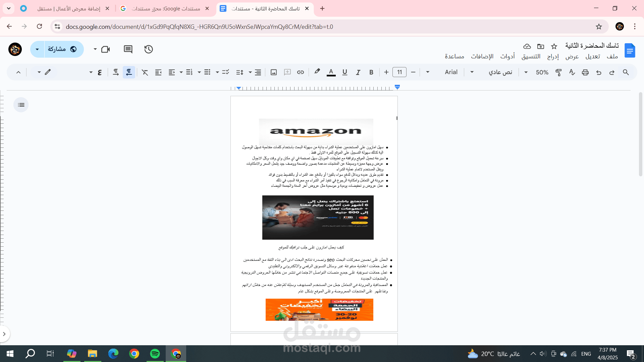Decrease font size with minus button
Screen dimensions: 644x362
413,72
